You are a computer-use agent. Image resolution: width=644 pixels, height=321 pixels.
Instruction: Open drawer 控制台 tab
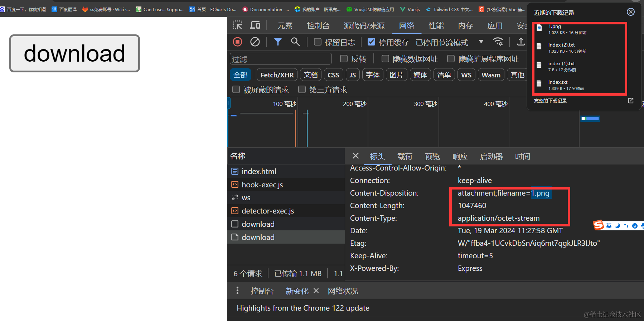tap(262, 291)
